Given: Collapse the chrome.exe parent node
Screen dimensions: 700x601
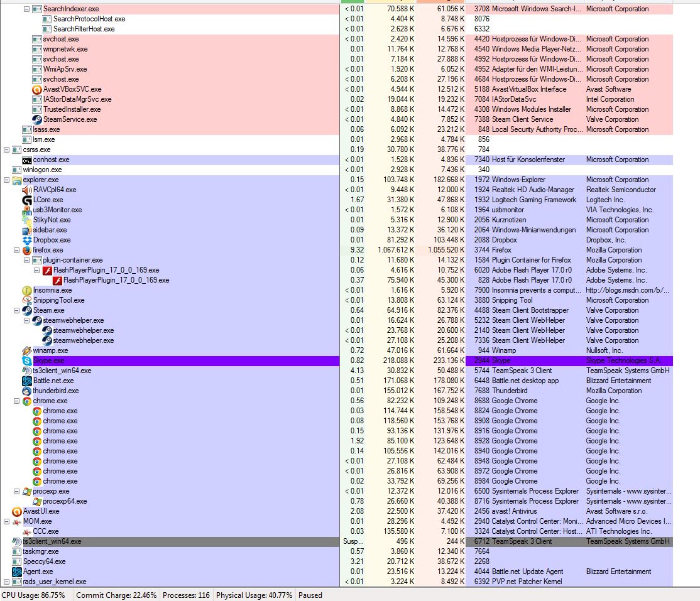Looking at the screenshot, I should tap(16, 401).
